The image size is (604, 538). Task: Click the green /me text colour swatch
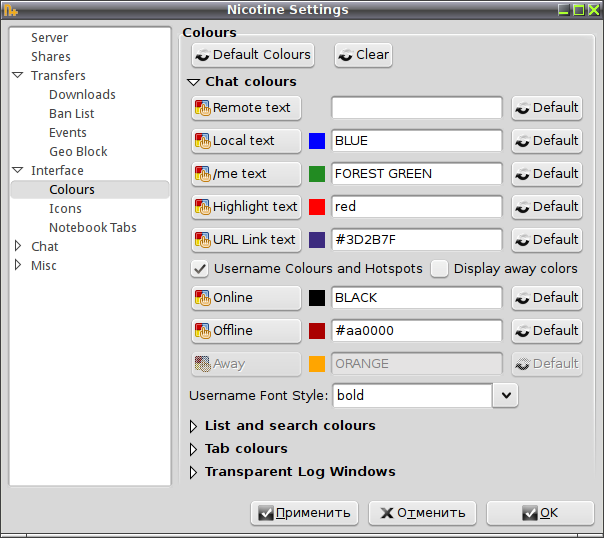tap(317, 174)
